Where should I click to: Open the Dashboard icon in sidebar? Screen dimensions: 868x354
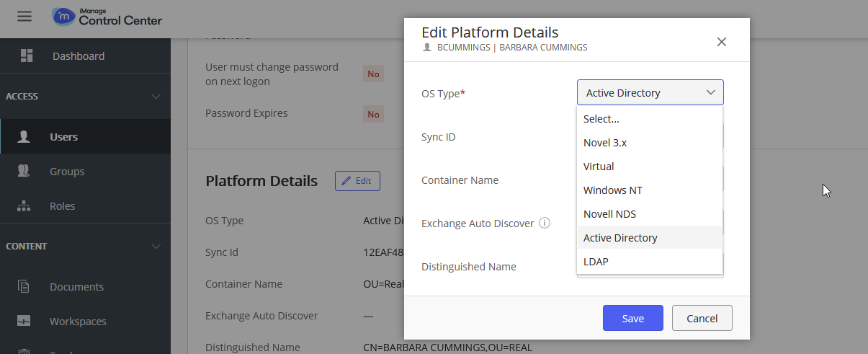pyautogui.click(x=27, y=56)
